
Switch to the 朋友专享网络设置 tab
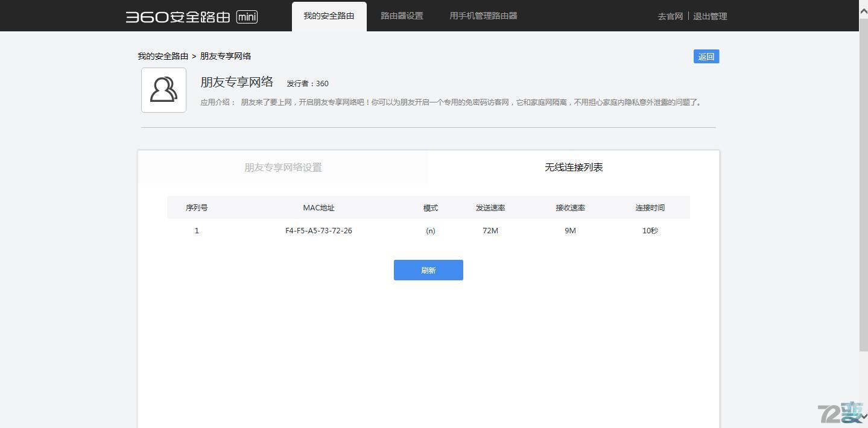click(283, 168)
